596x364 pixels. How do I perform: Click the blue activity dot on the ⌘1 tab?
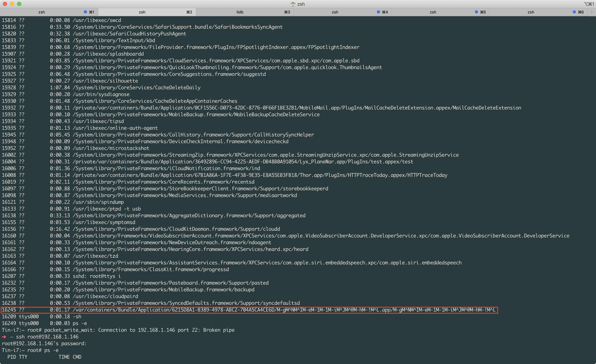tap(85, 12)
